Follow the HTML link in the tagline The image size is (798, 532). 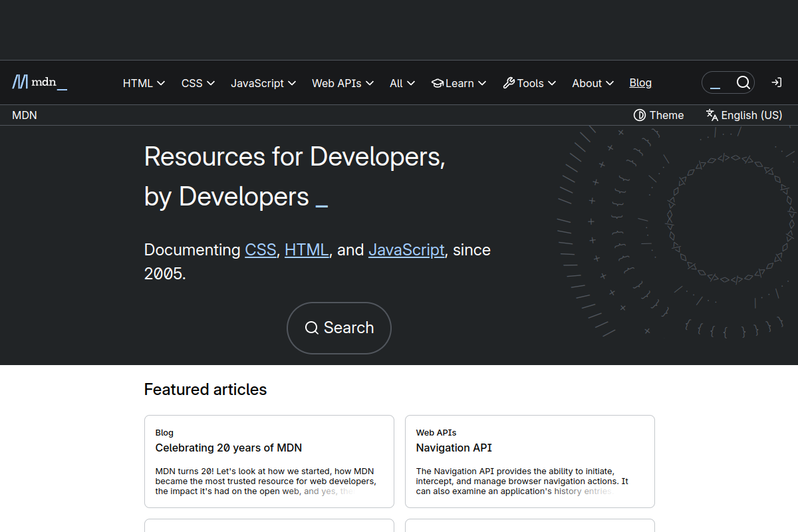click(x=307, y=250)
